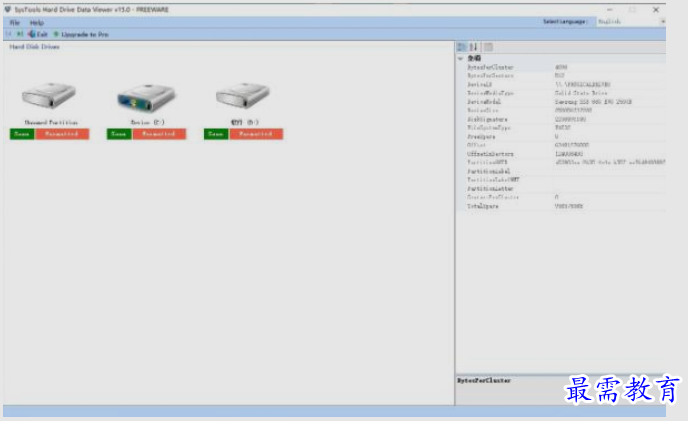Click Upgrade to Pro

[x=81, y=34]
